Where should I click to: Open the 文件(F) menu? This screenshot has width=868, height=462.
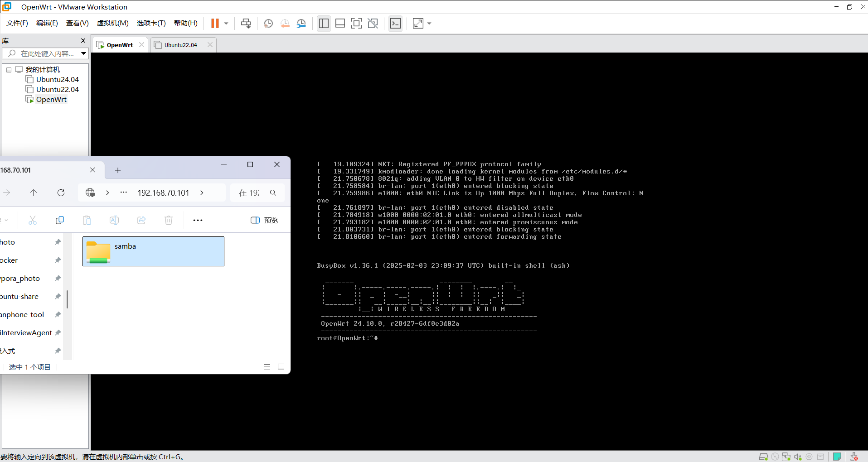coord(17,23)
